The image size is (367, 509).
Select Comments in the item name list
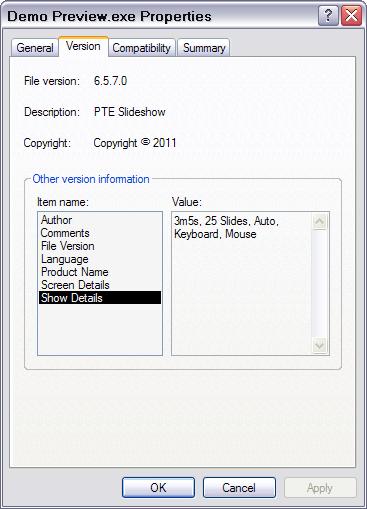click(100, 233)
